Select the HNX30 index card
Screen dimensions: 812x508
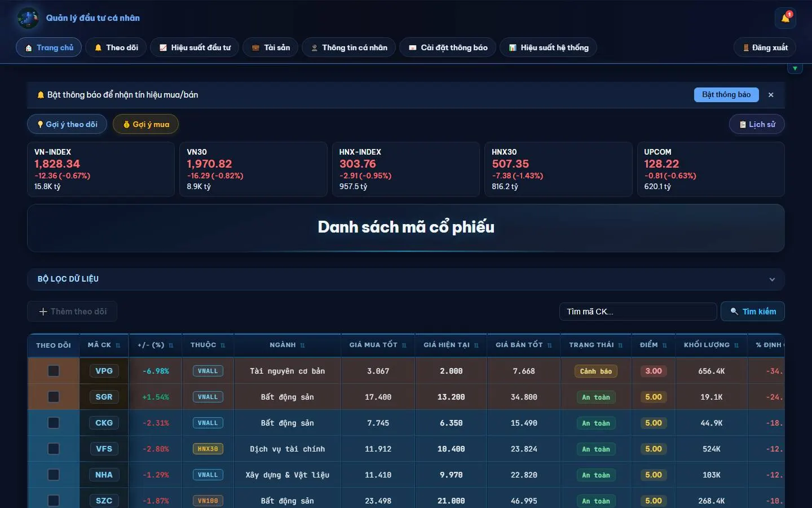[558, 169]
